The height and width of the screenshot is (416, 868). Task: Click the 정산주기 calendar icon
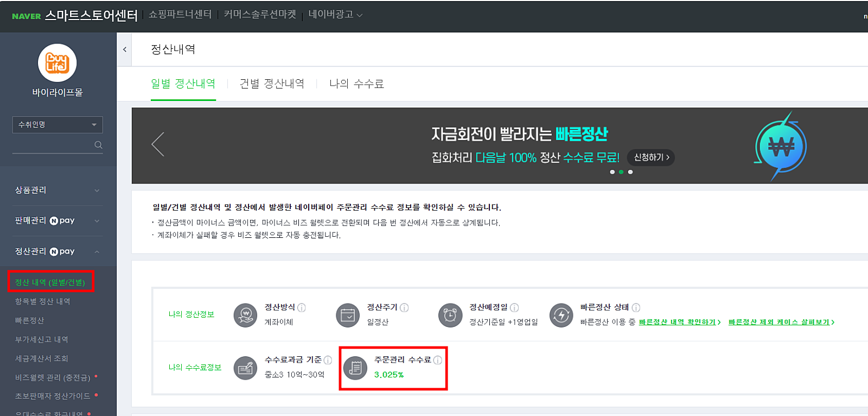pyautogui.click(x=348, y=315)
